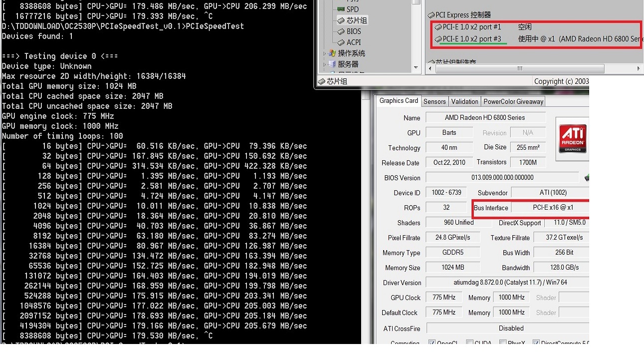Image resolution: width=644 pixels, height=354 pixels.
Task: Click the Transistors field 1700M
Action: 528,162
